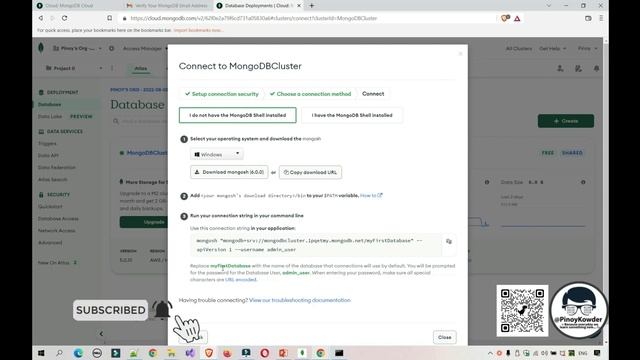The width and height of the screenshot is (640, 360).
Task: Open Atlas Search in the sidebar
Action: [52, 180]
